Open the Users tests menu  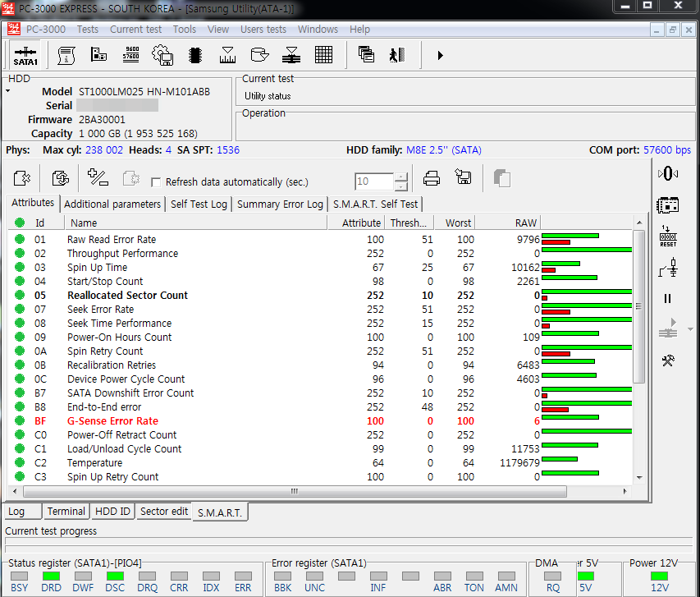(x=263, y=30)
